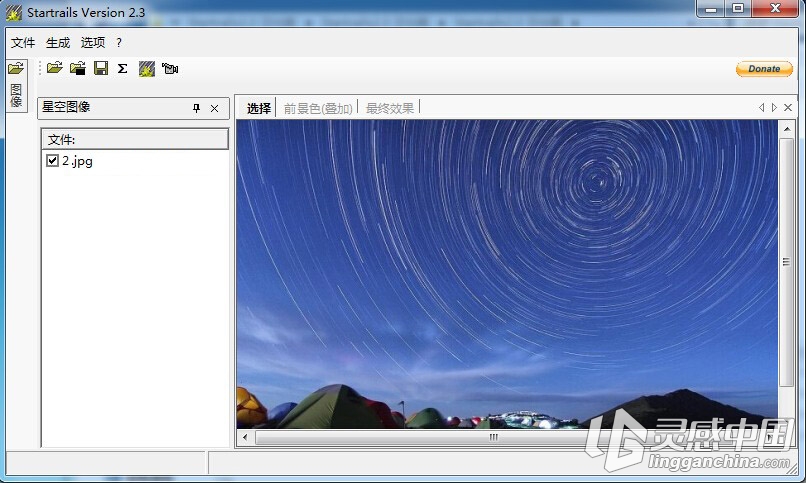This screenshot has width=806, height=483.
Task: Open the 生成 menu
Action: click(58, 43)
